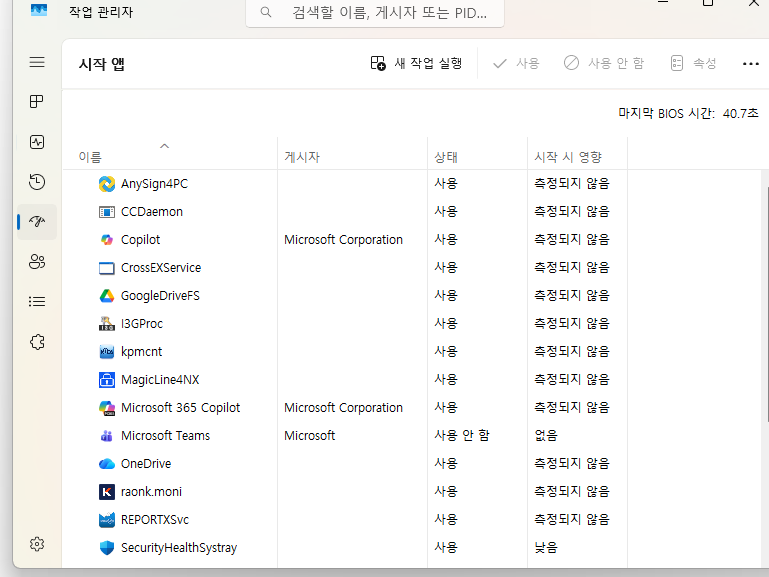Select the REPORTXSvc row name
The width and height of the screenshot is (769, 577).
[155, 520]
